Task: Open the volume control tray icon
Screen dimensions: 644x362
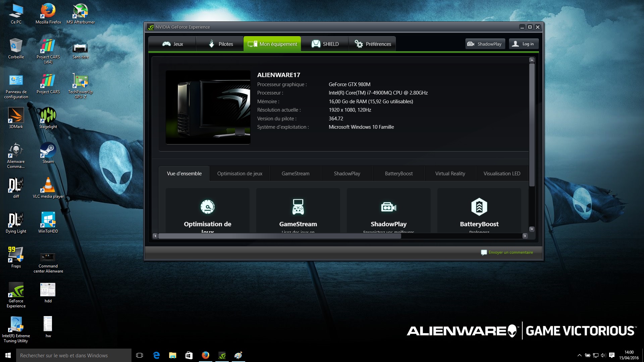Action: pyautogui.click(x=603, y=355)
